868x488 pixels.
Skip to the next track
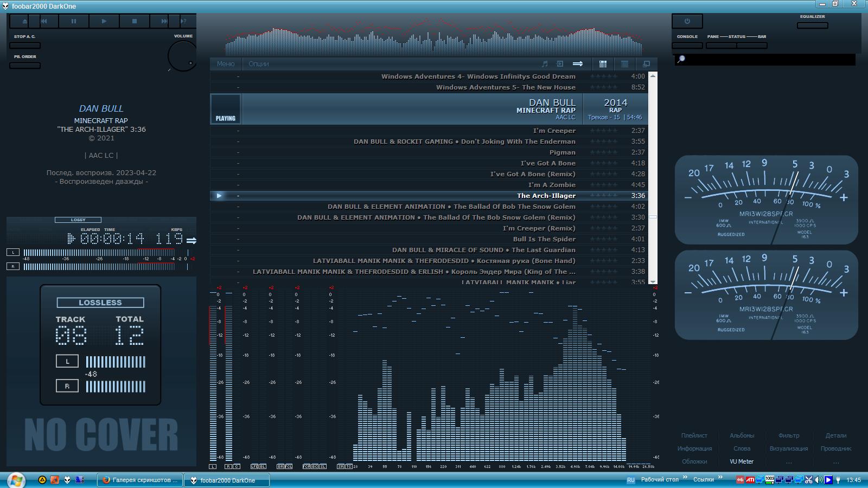(163, 21)
